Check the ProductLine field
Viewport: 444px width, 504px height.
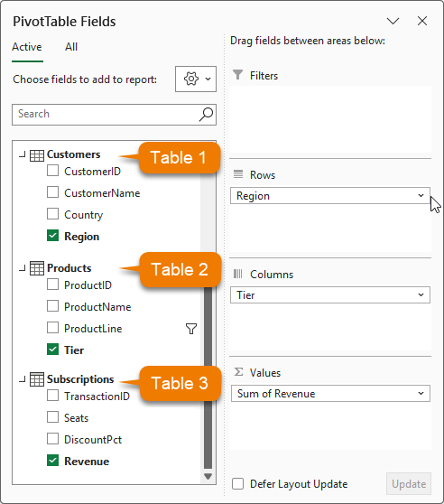pos(52,328)
